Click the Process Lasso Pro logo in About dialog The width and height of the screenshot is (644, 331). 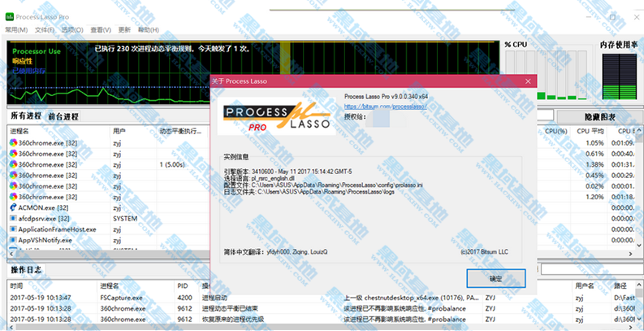coord(276,117)
